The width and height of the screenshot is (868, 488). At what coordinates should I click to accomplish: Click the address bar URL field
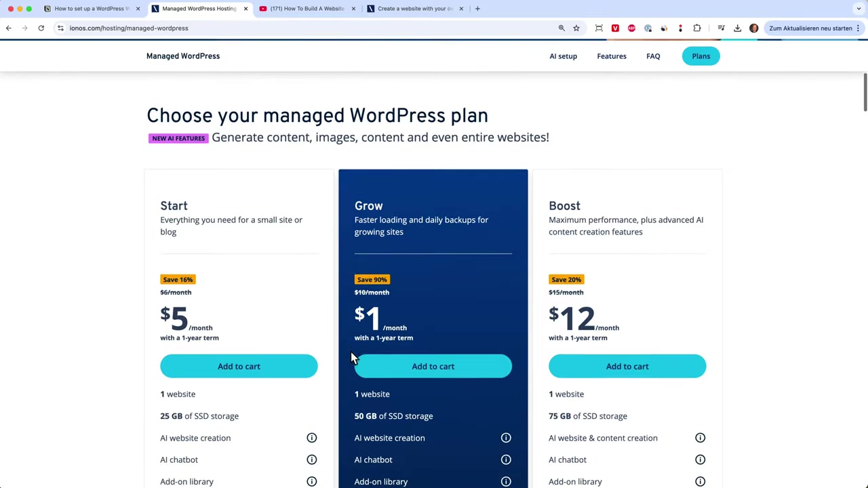pos(305,28)
